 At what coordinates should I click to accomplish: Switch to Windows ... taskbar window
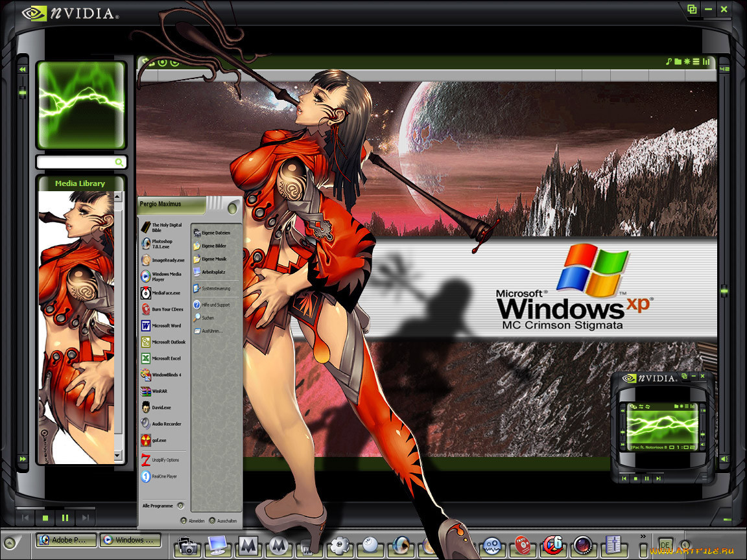tap(130, 540)
